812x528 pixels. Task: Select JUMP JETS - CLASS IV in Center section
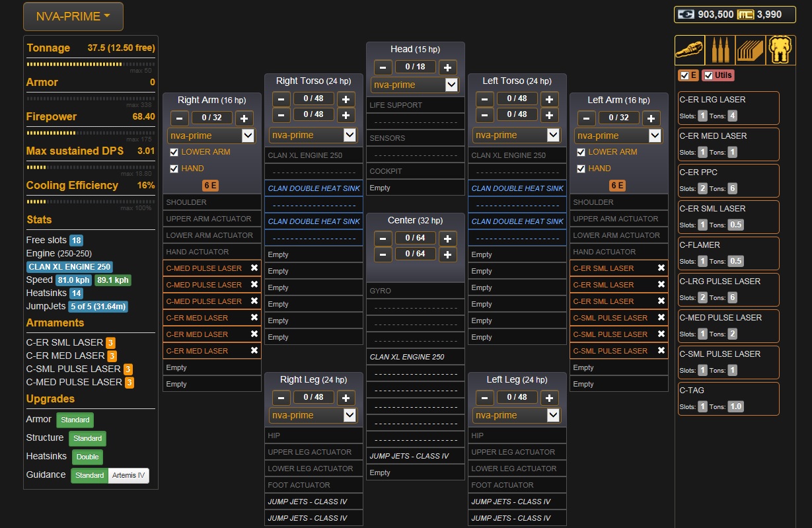(x=416, y=456)
